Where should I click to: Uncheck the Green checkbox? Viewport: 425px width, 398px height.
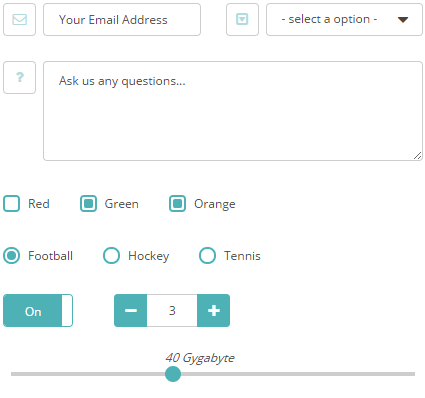[x=88, y=204]
